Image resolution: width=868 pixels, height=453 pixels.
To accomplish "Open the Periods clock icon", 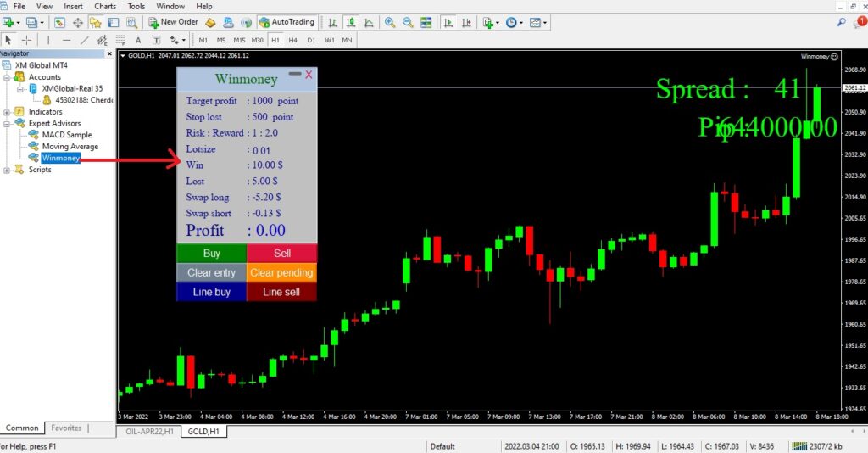I will pos(511,22).
